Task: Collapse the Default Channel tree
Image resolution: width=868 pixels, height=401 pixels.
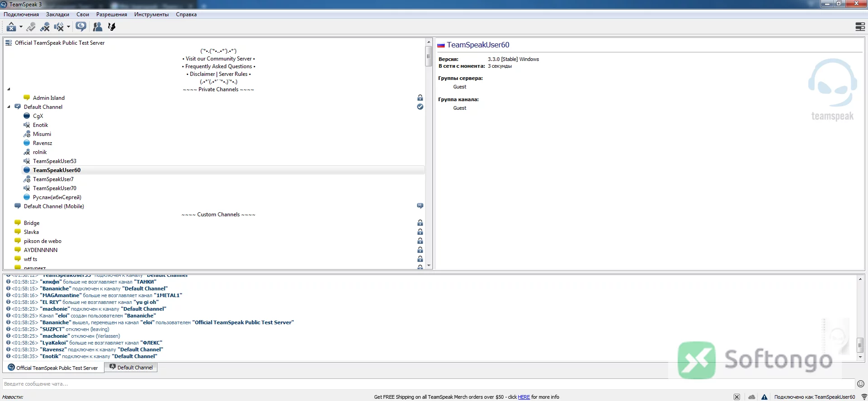Action: 9,107
